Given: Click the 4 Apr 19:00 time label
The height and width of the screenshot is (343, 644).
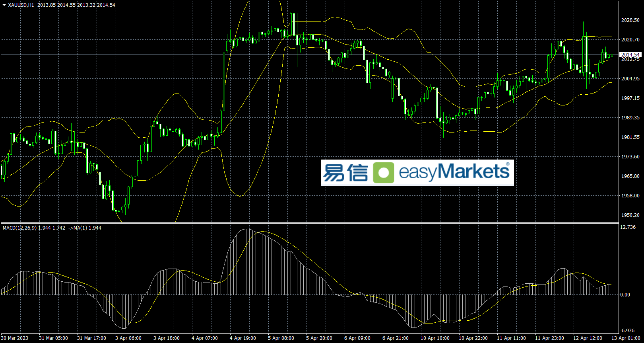Looking at the screenshot, I should (243, 338).
